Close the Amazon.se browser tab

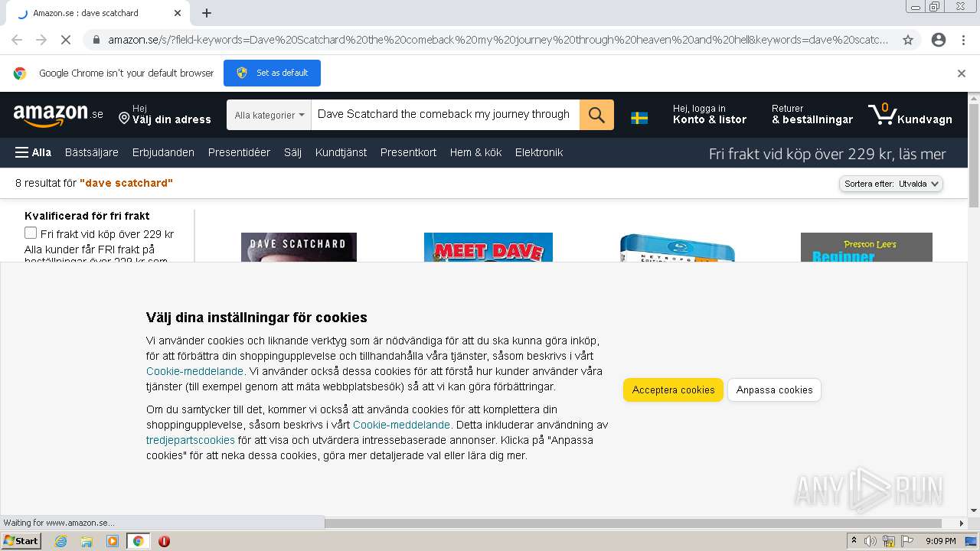point(178,13)
